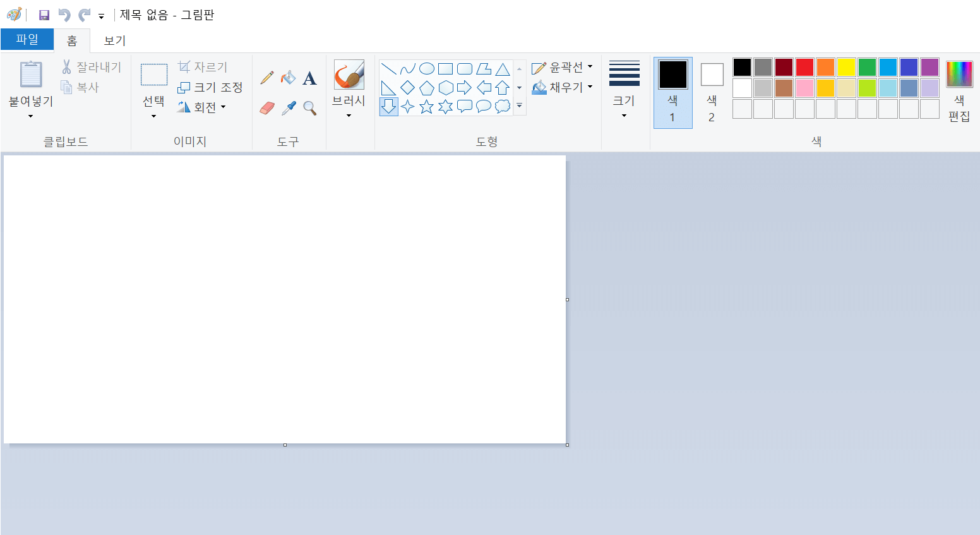Choose the Rectangle shape
The height and width of the screenshot is (535, 980).
[446, 69]
